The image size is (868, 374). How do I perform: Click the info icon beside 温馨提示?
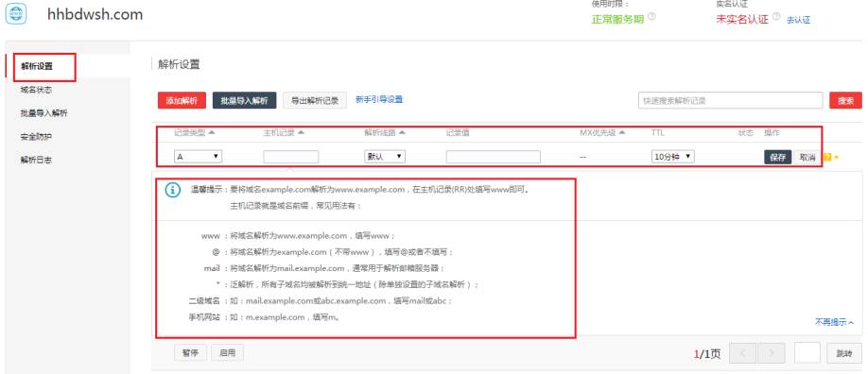coord(173,190)
